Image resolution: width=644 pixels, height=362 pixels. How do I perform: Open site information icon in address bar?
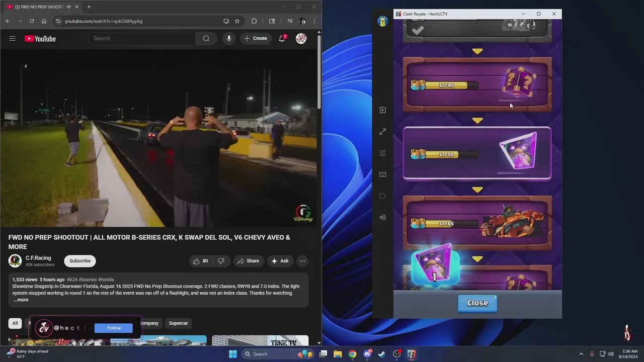pos(58,21)
